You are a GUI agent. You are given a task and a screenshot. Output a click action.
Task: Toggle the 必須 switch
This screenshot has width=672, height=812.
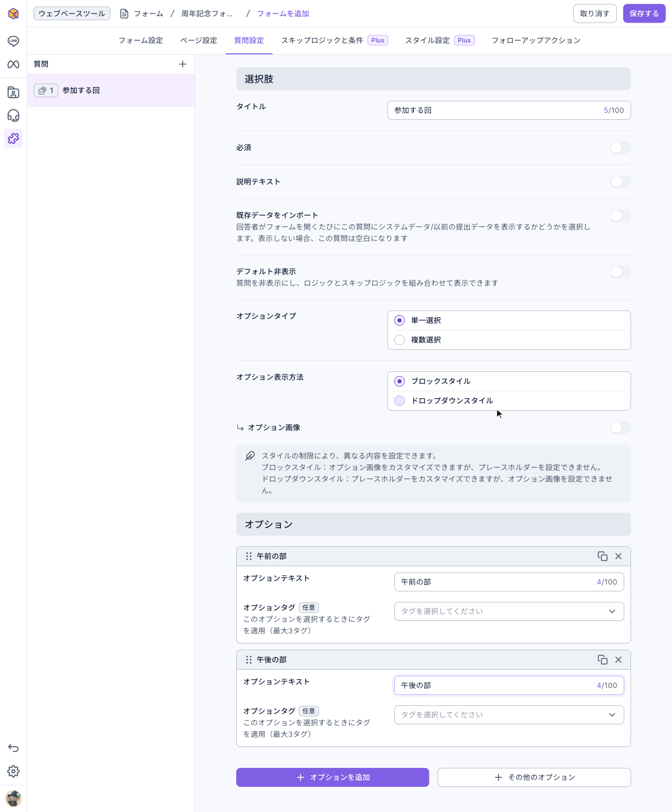[620, 148]
